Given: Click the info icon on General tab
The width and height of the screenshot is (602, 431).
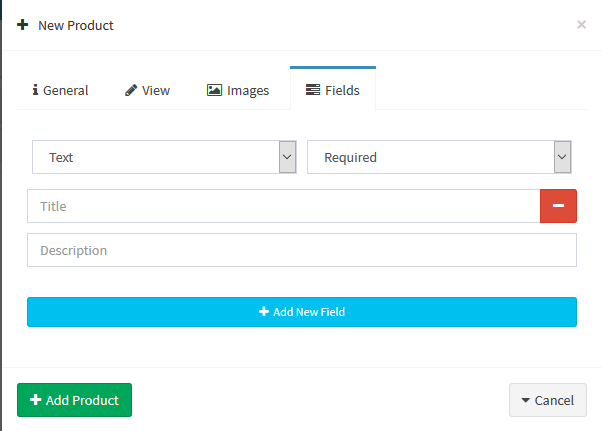Looking at the screenshot, I should coord(35,90).
